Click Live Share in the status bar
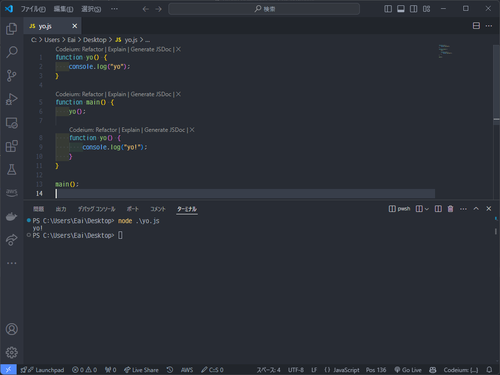The height and width of the screenshot is (375, 500). tap(141, 370)
